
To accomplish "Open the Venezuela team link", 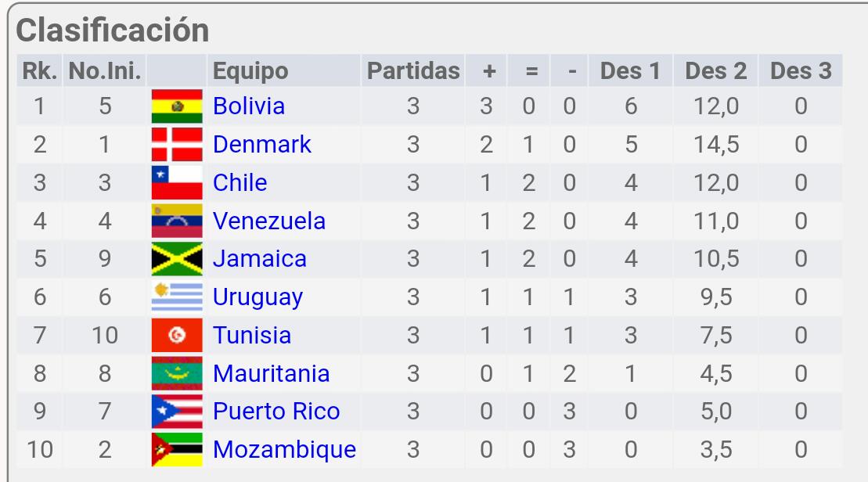I will pyautogui.click(x=269, y=221).
